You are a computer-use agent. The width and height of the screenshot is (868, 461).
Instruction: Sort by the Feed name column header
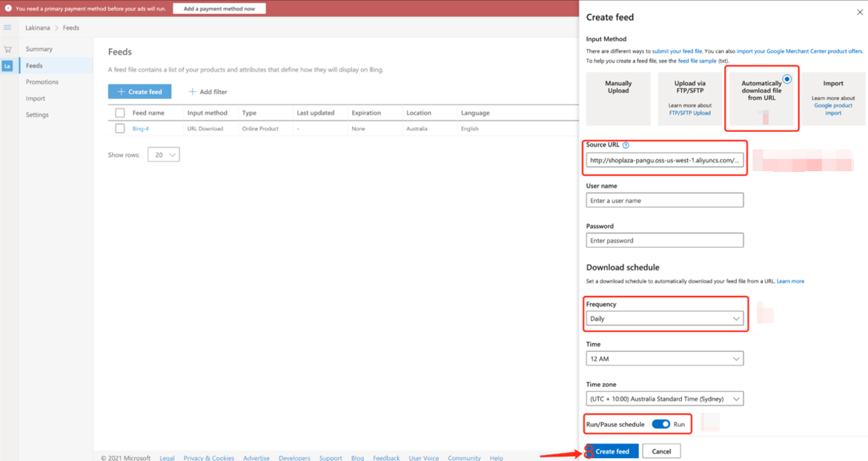[x=148, y=113]
